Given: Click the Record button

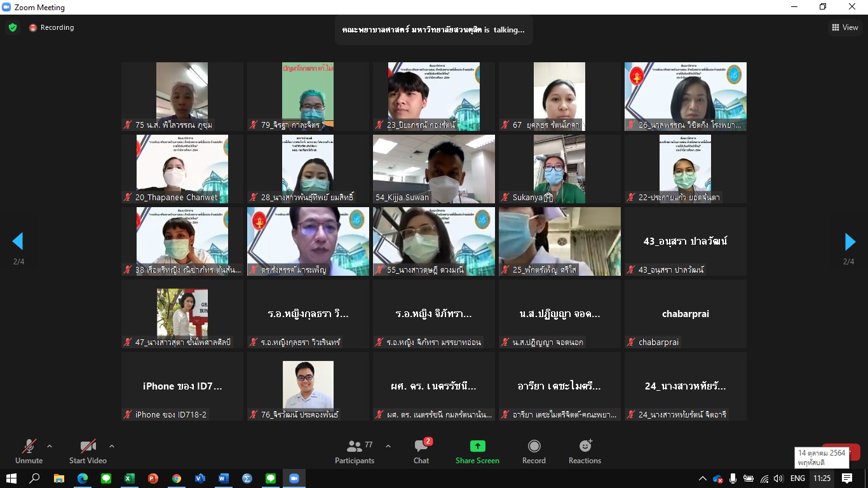Looking at the screenshot, I should point(534,452).
